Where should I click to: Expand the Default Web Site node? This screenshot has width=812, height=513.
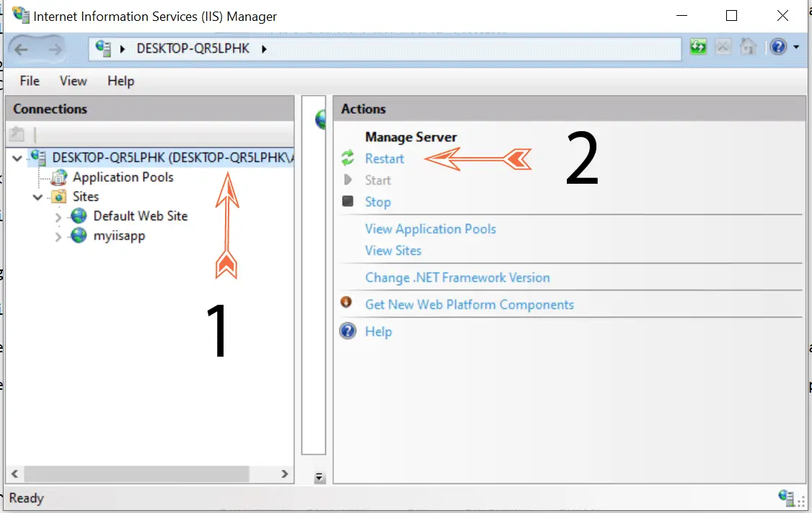pos(58,218)
